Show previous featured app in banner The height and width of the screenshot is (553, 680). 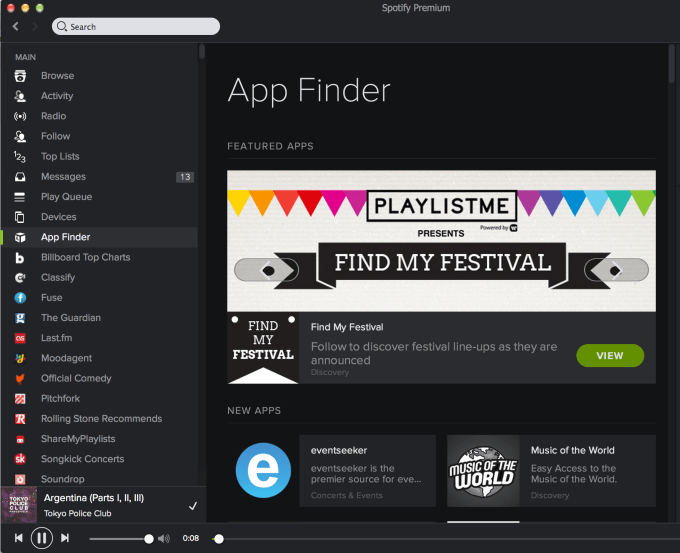[x=266, y=270]
